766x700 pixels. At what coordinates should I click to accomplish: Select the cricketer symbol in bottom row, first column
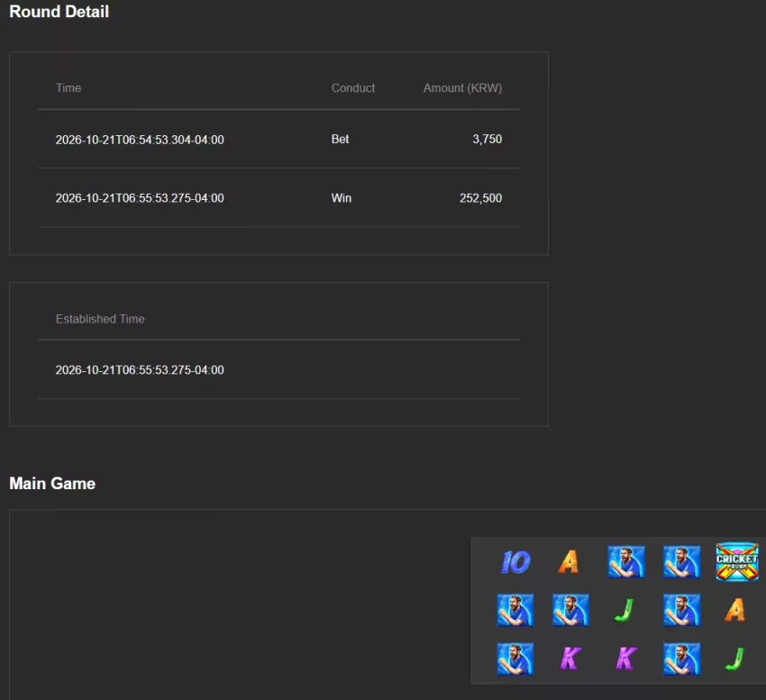515,659
